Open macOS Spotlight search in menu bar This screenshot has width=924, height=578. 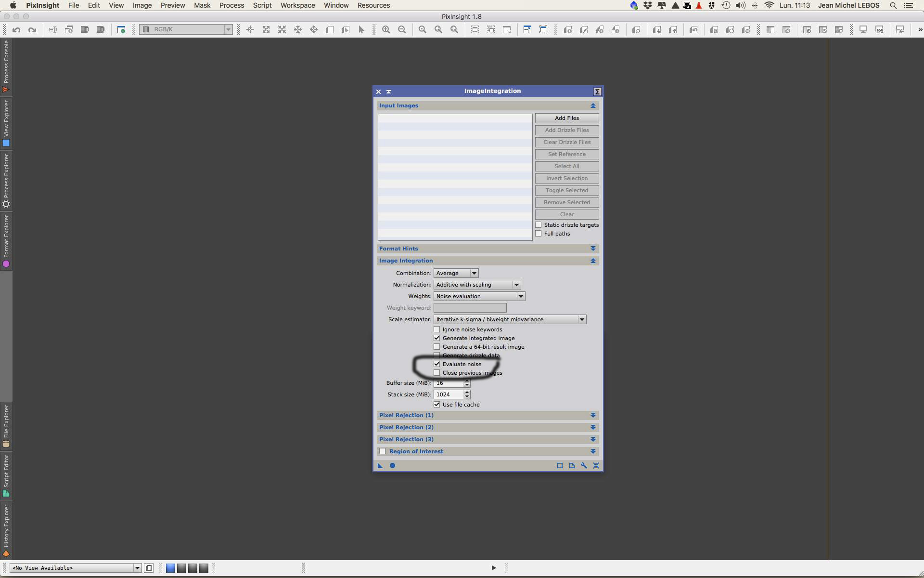(893, 5)
